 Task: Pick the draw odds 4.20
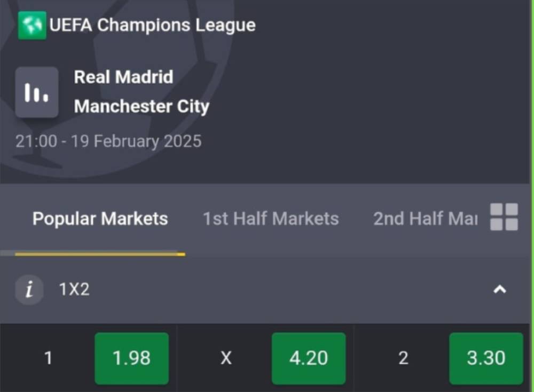[x=308, y=358]
